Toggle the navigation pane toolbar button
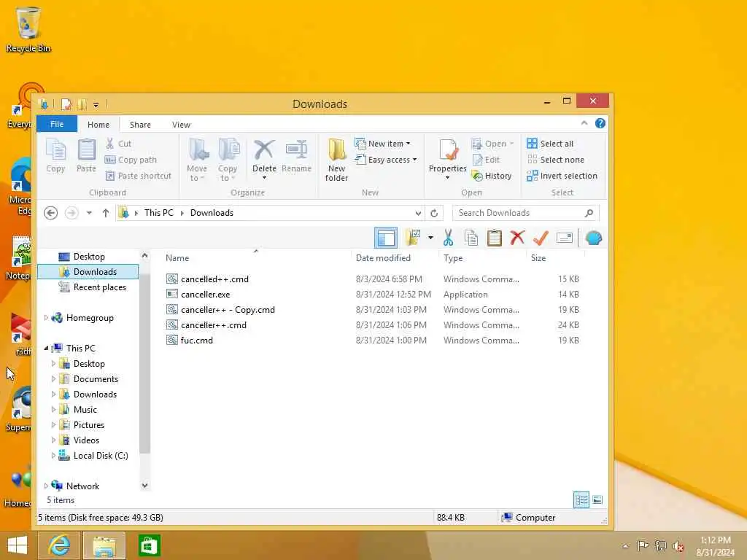The image size is (747, 560). point(386,238)
